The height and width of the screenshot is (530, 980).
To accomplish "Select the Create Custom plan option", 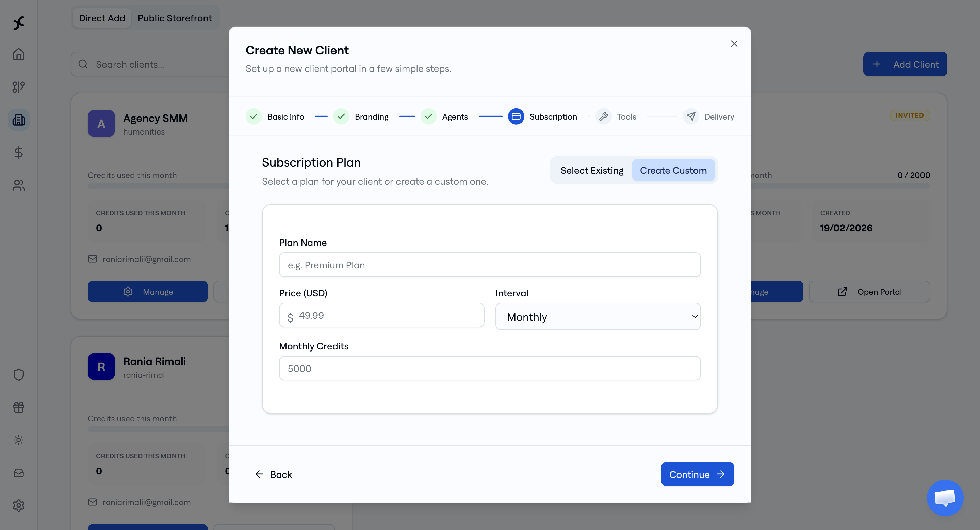I will (673, 170).
